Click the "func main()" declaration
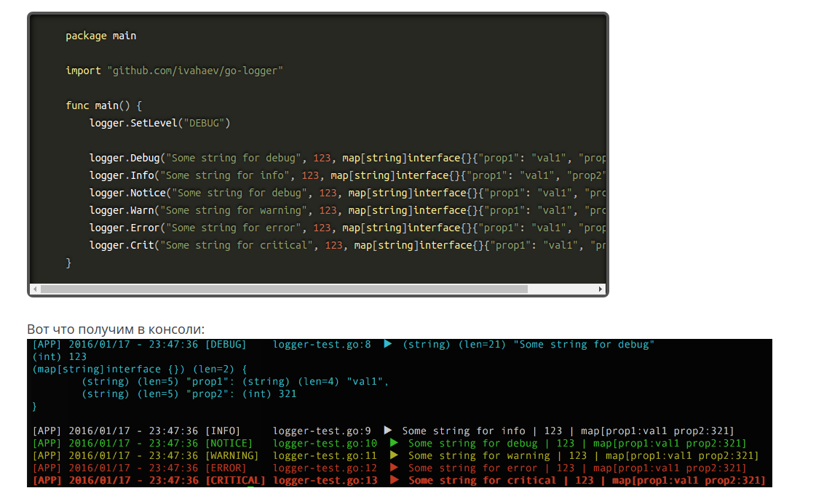Image resolution: width=816 pixels, height=504 pixels. point(103,105)
